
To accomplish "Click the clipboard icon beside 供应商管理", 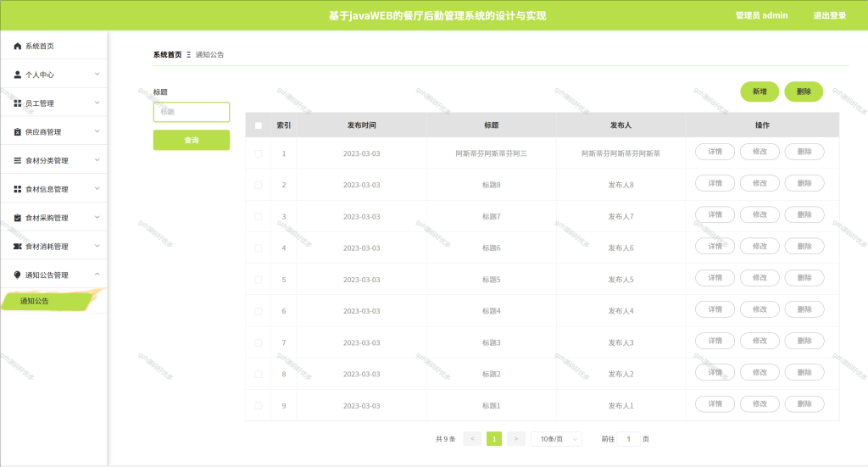I will (17, 131).
